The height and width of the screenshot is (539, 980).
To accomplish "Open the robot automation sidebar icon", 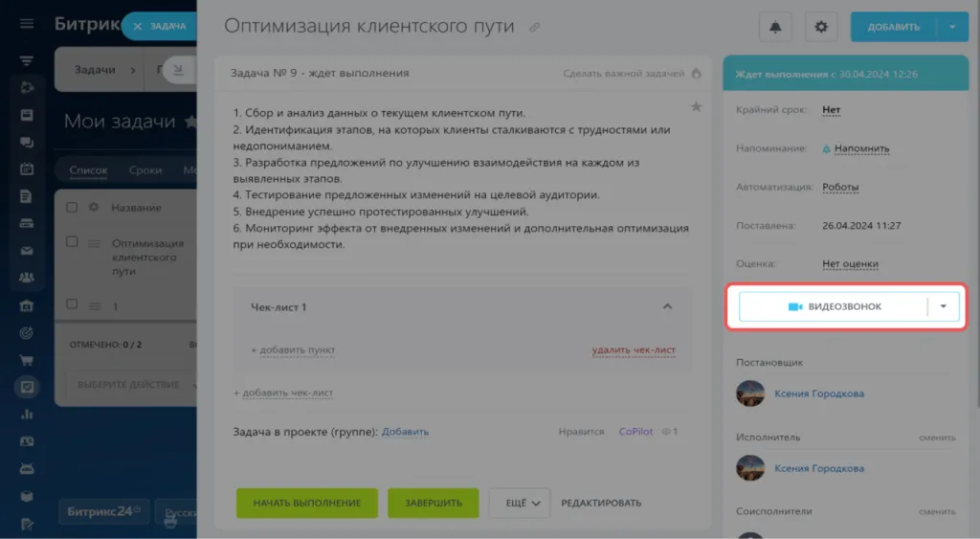I will [26, 468].
